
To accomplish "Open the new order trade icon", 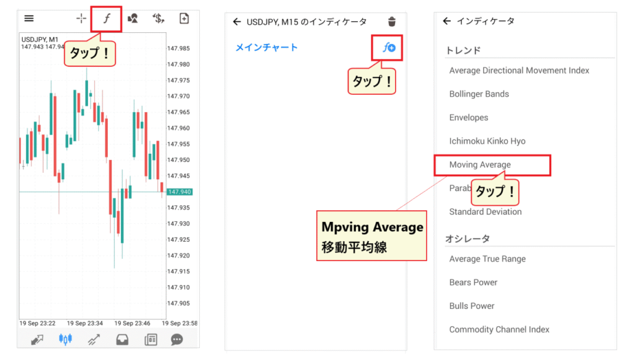I will pos(159,19).
